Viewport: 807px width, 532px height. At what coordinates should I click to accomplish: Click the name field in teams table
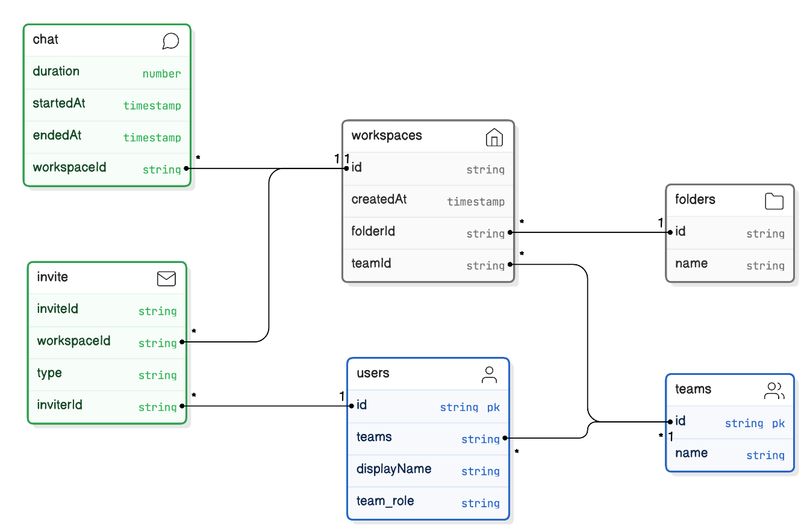tap(730, 454)
